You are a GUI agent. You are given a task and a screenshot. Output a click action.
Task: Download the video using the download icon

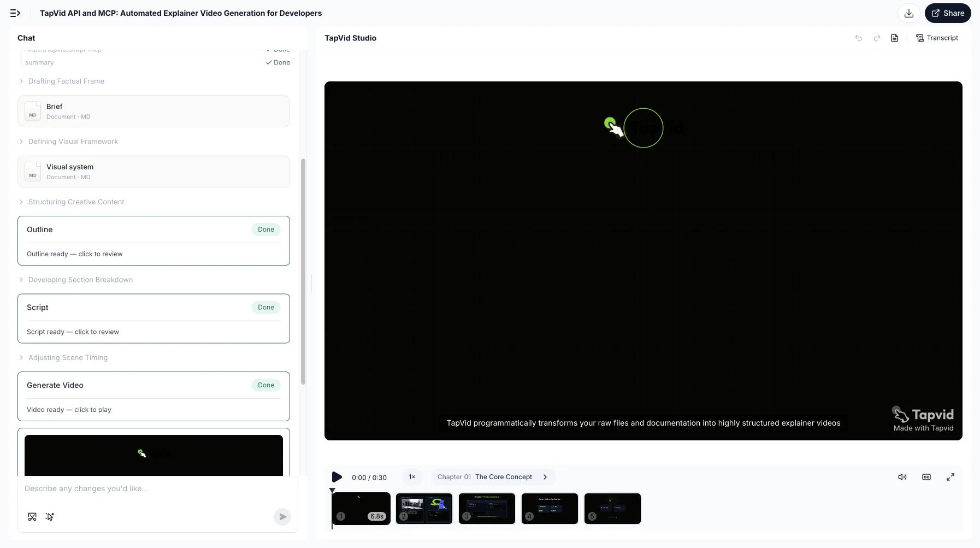[x=909, y=13]
